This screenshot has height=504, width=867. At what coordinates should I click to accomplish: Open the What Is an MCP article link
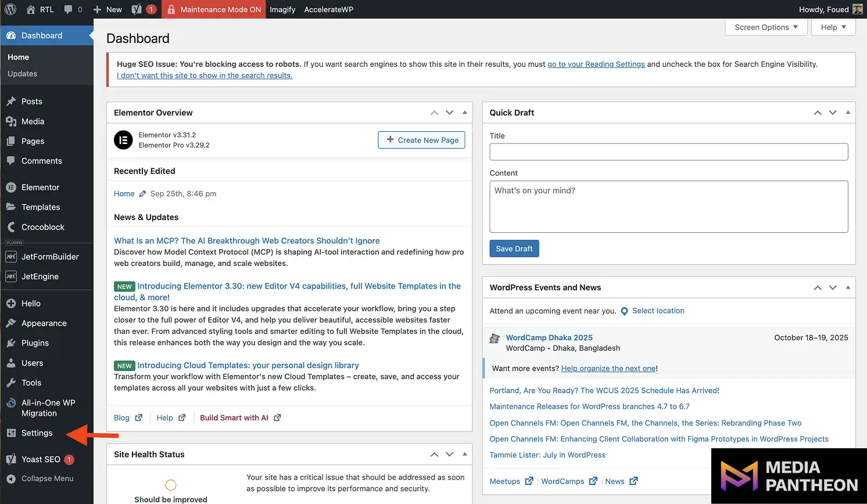tap(246, 241)
